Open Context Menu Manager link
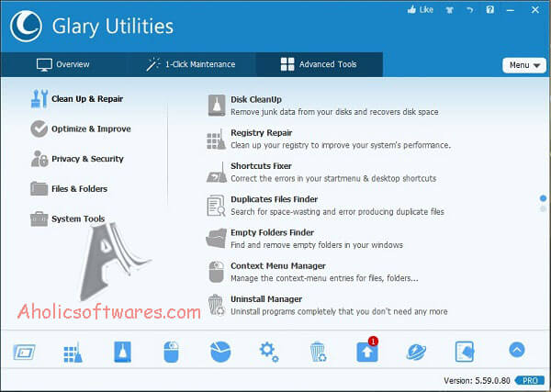This screenshot has height=392, width=551. (278, 266)
